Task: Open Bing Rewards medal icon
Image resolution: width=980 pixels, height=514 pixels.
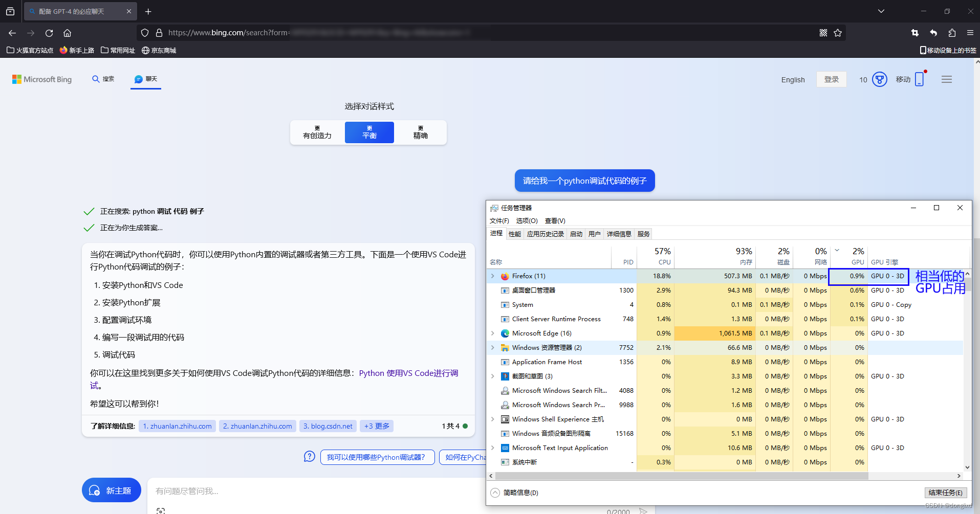Action: pos(879,79)
